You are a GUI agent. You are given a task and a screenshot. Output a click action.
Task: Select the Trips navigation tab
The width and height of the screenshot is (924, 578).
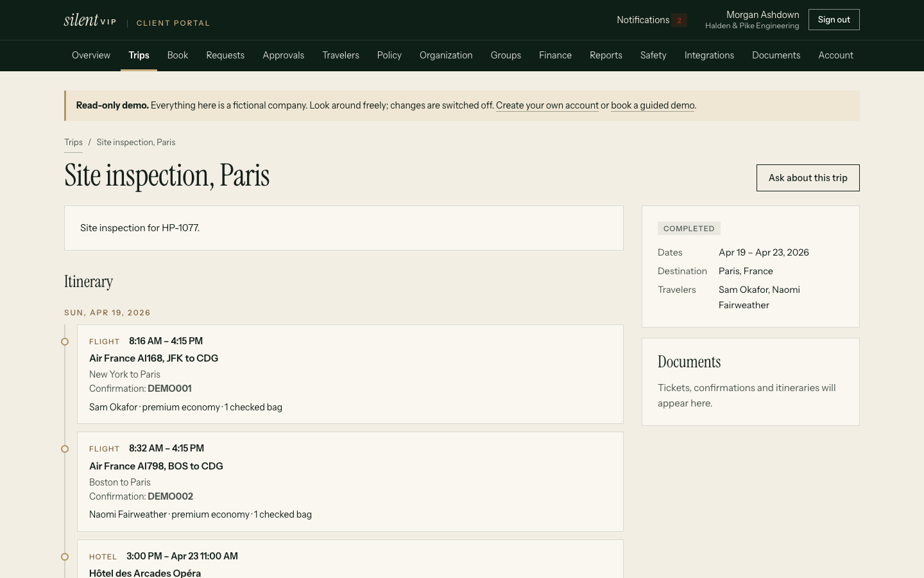point(139,55)
